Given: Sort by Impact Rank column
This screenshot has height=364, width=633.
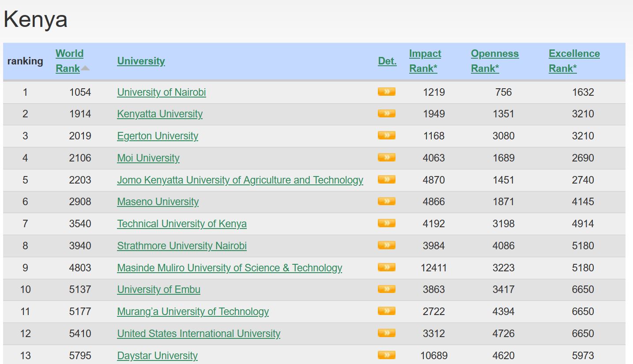Looking at the screenshot, I should pyautogui.click(x=425, y=61).
